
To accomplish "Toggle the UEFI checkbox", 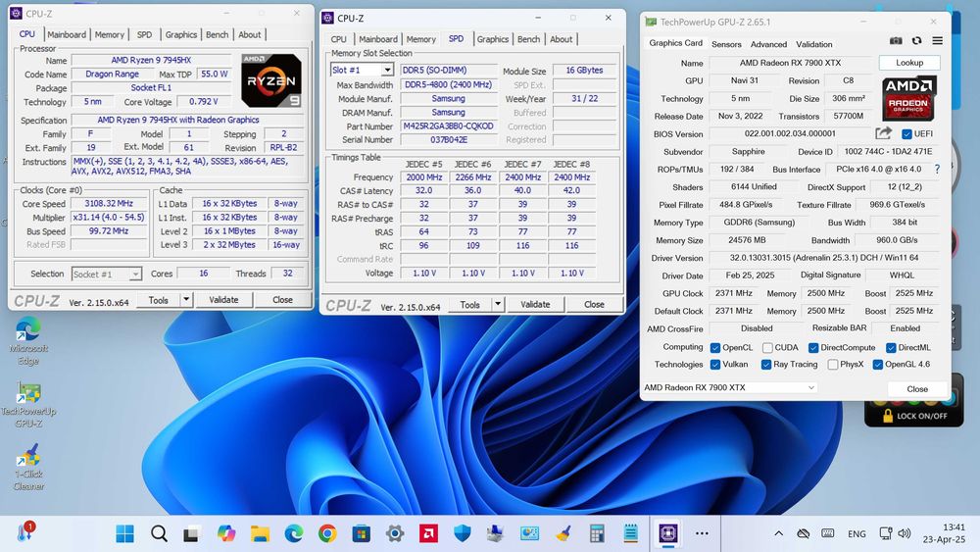I will point(906,134).
